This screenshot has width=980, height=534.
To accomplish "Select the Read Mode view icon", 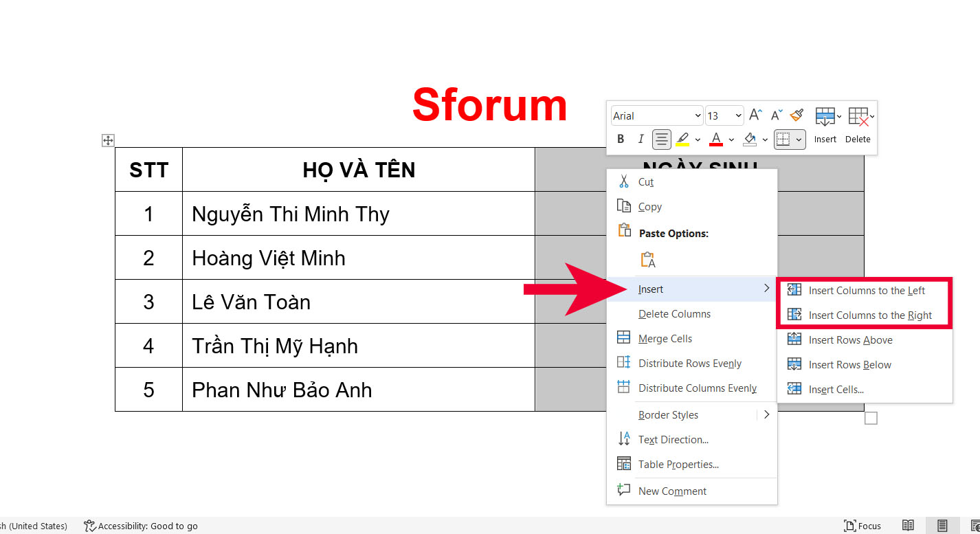I will click(908, 526).
